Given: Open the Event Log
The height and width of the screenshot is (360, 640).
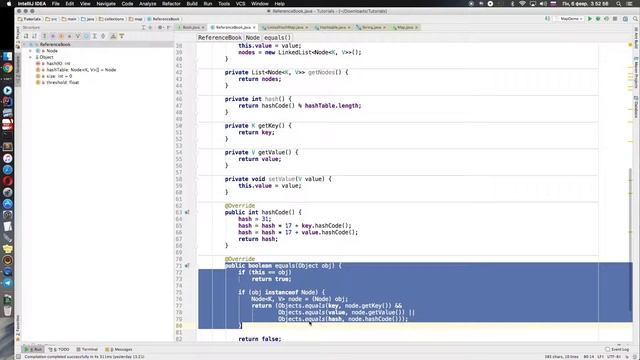Looking at the screenshot, I should click(617, 349).
